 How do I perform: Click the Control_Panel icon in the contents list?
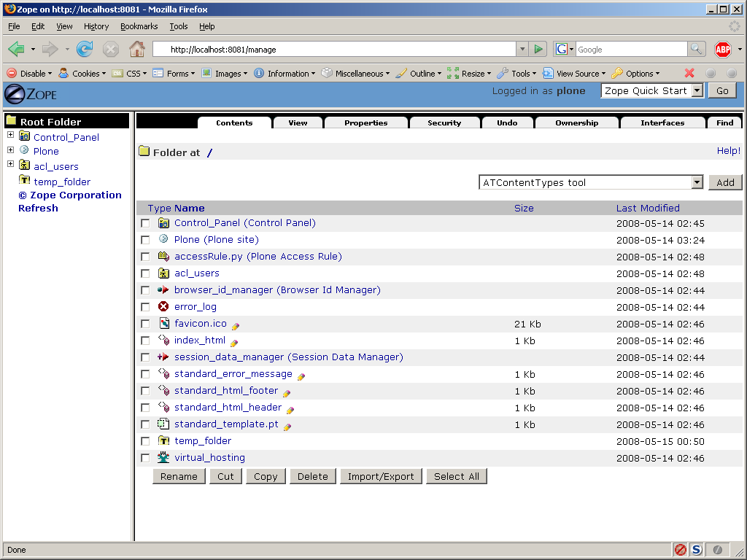[x=163, y=223]
